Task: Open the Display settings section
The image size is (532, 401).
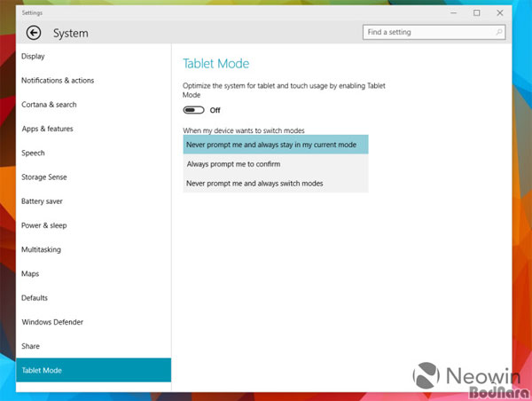Action: [33, 56]
